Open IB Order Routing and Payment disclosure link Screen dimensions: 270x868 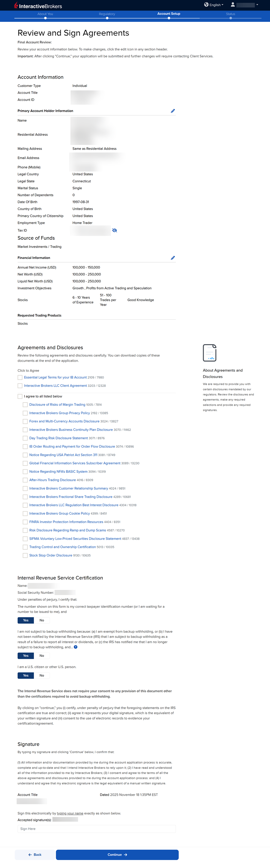click(72, 447)
